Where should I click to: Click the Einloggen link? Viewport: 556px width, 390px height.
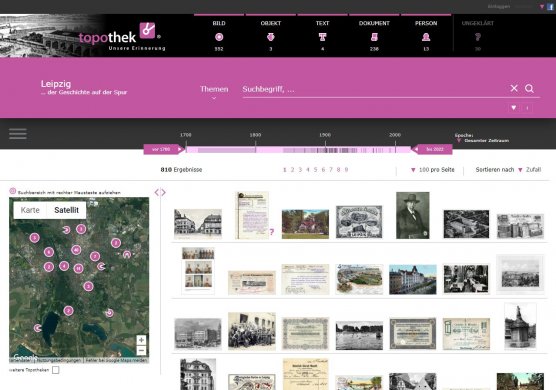(x=499, y=6)
